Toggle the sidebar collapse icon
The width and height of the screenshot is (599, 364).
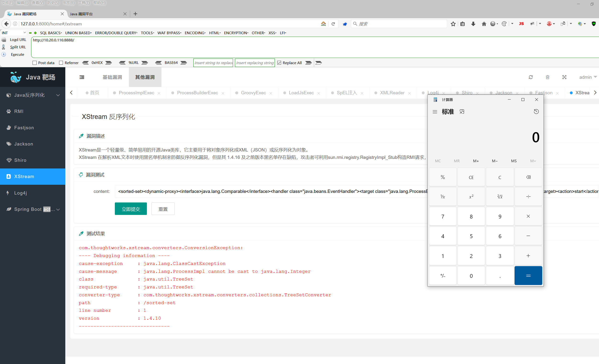click(82, 77)
